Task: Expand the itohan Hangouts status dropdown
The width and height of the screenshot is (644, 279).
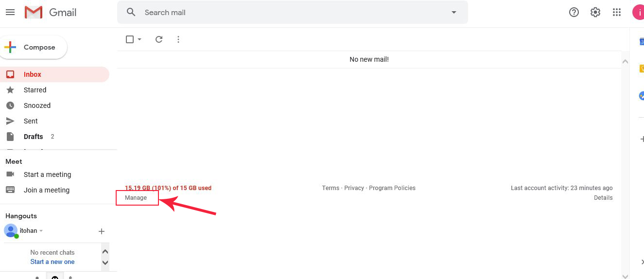Action: (41, 231)
